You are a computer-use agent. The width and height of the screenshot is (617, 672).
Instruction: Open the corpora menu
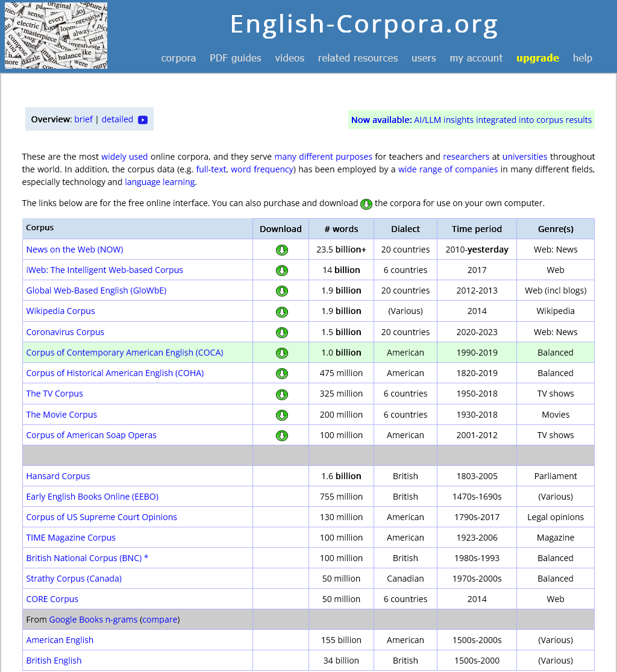[x=178, y=58]
